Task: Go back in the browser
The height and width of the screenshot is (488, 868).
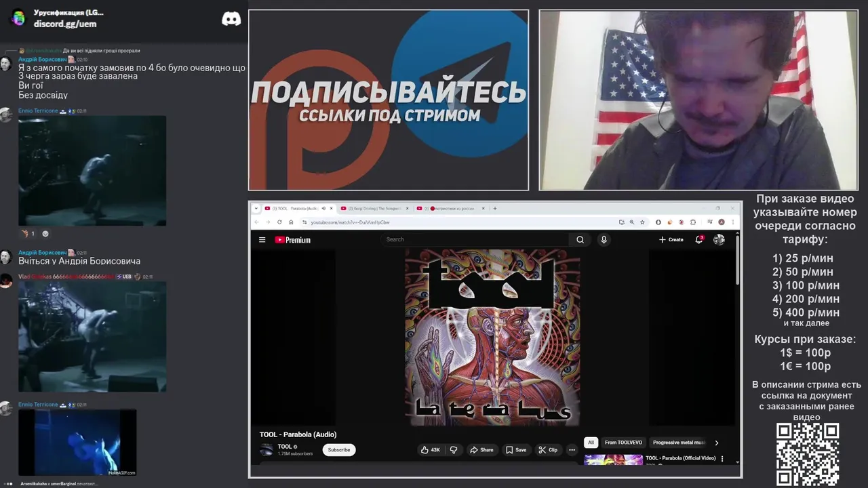Action: tap(257, 222)
